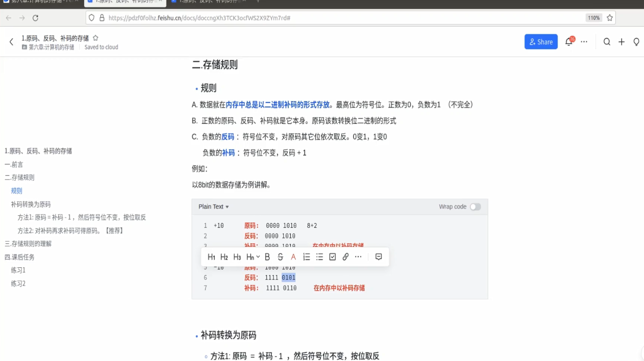
Task: Go back using the browser back arrow
Action: 8,18
